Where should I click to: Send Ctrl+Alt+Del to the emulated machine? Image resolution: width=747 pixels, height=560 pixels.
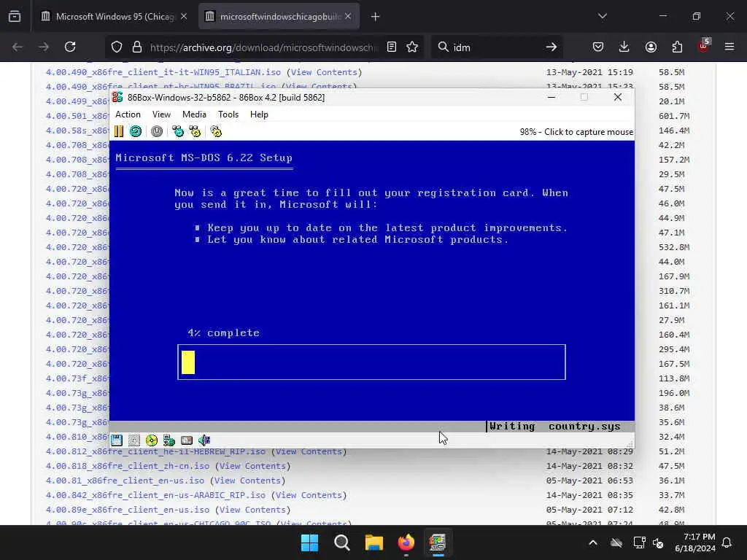[178, 131]
